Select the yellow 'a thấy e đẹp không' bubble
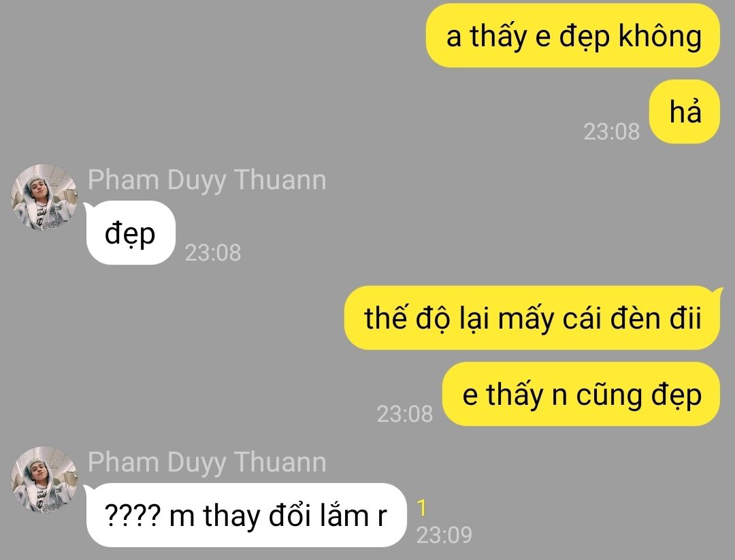The image size is (735, 560). [x=573, y=35]
